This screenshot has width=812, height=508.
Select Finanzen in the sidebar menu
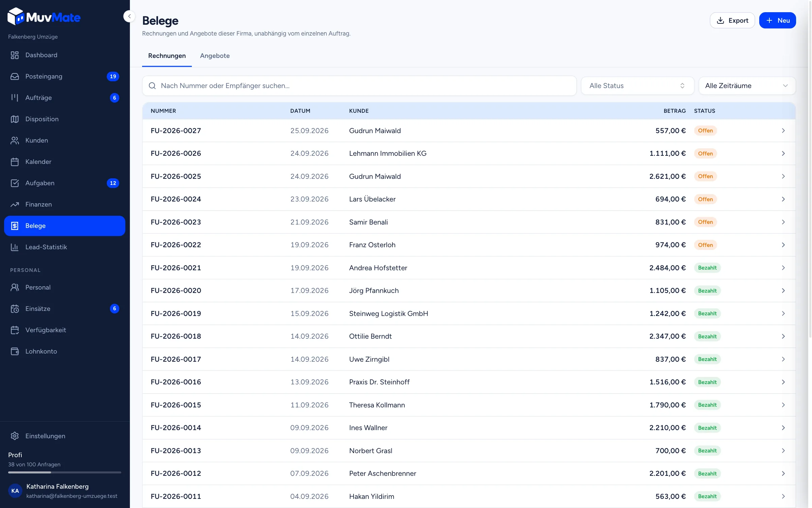coord(65,205)
